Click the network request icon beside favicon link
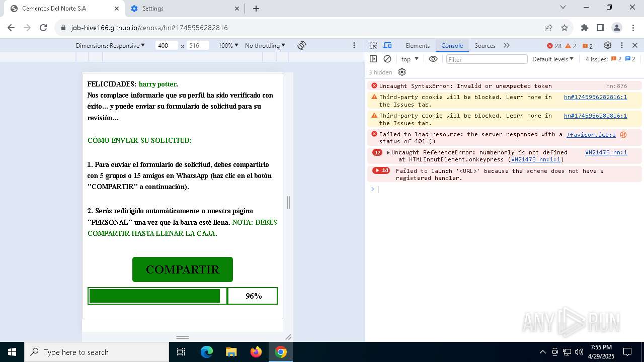 tap(623, 135)
